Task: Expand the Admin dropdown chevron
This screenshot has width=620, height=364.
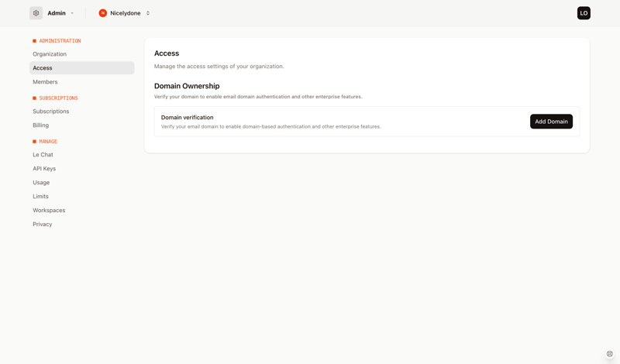Action: [x=72, y=13]
